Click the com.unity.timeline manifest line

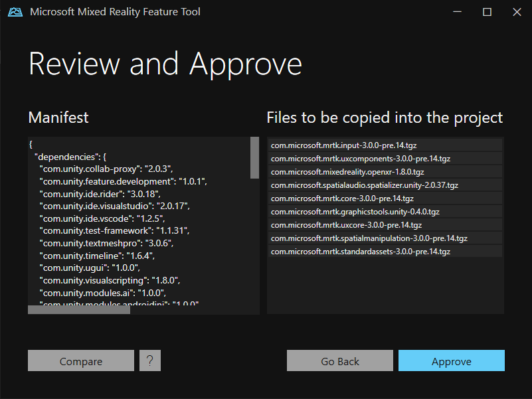[x=97, y=256]
